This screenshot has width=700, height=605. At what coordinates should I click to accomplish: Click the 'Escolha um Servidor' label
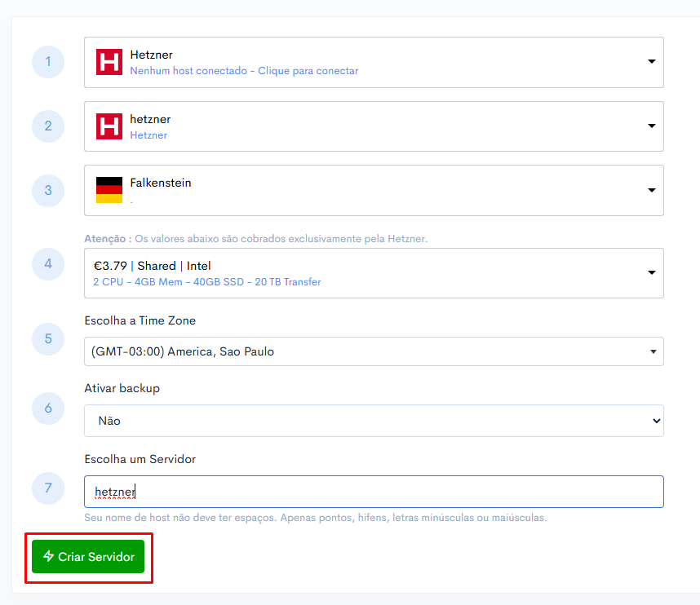click(x=140, y=460)
